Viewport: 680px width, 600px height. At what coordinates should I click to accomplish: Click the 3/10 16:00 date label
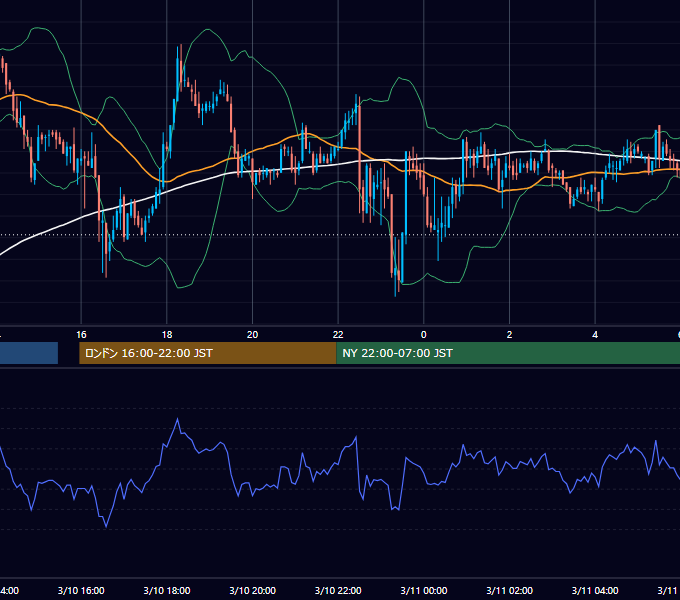pos(81,590)
